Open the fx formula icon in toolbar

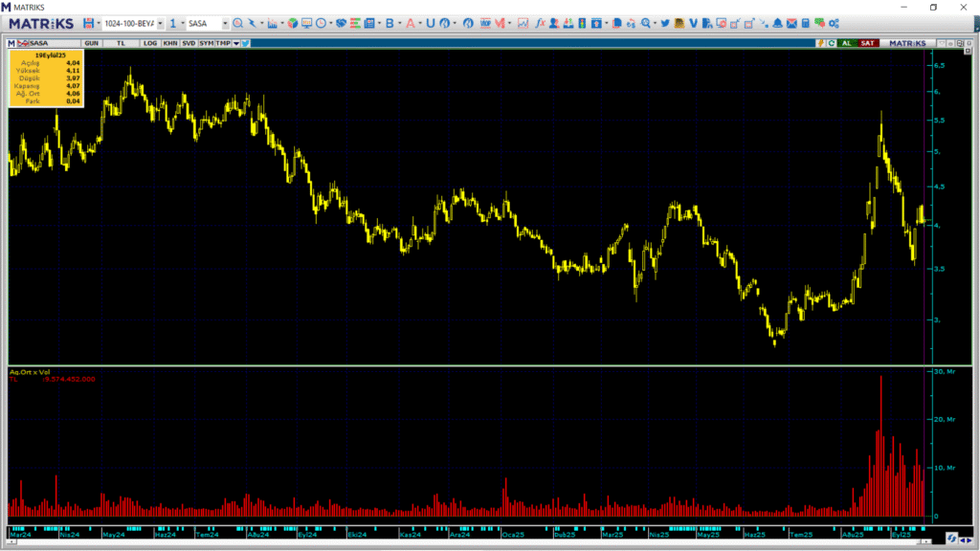tap(541, 23)
